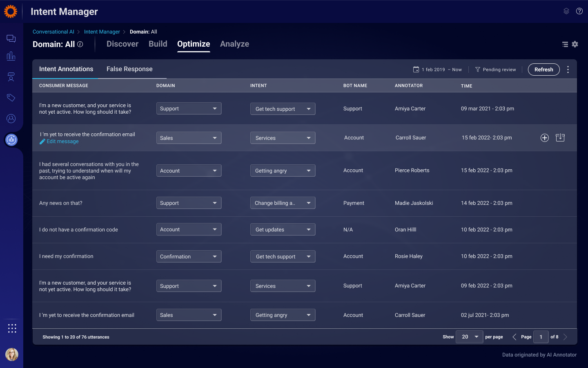Open Support domain dropdown for Madie Jaskolski row
Screen dimensions: 588x368
pos(189,203)
